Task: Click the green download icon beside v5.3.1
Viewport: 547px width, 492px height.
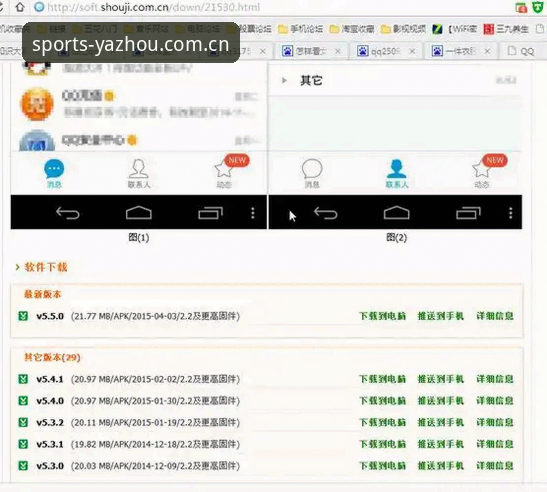Action: click(23, 444)
